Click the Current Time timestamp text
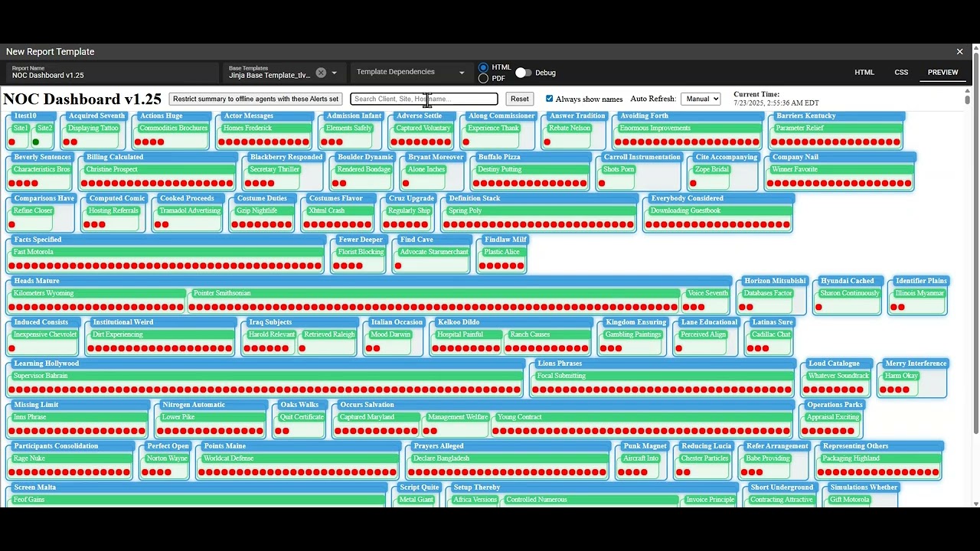This screenshot has width=980, height=551. coord(776,103)
